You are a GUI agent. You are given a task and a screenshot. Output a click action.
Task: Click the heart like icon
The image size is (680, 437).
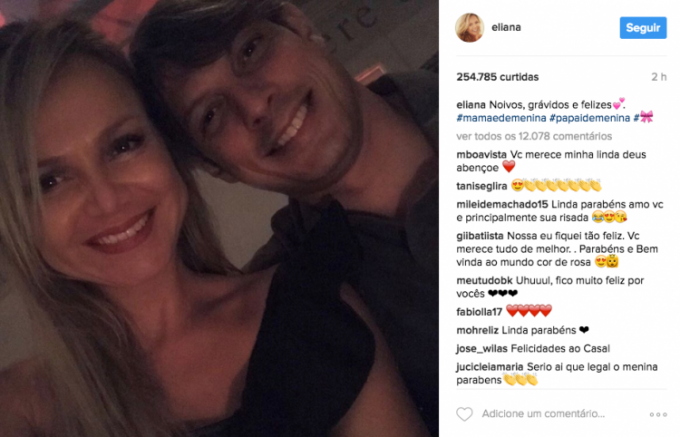(464, 414)
